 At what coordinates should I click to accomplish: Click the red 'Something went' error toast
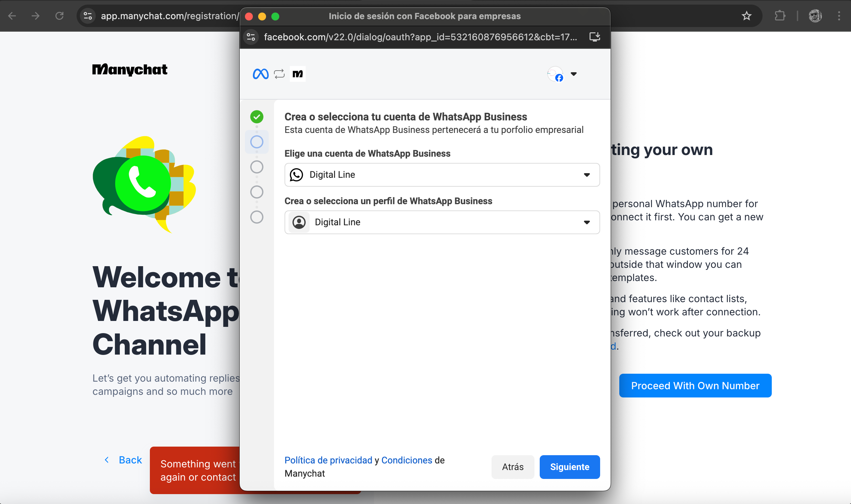[x=195, y=470]
